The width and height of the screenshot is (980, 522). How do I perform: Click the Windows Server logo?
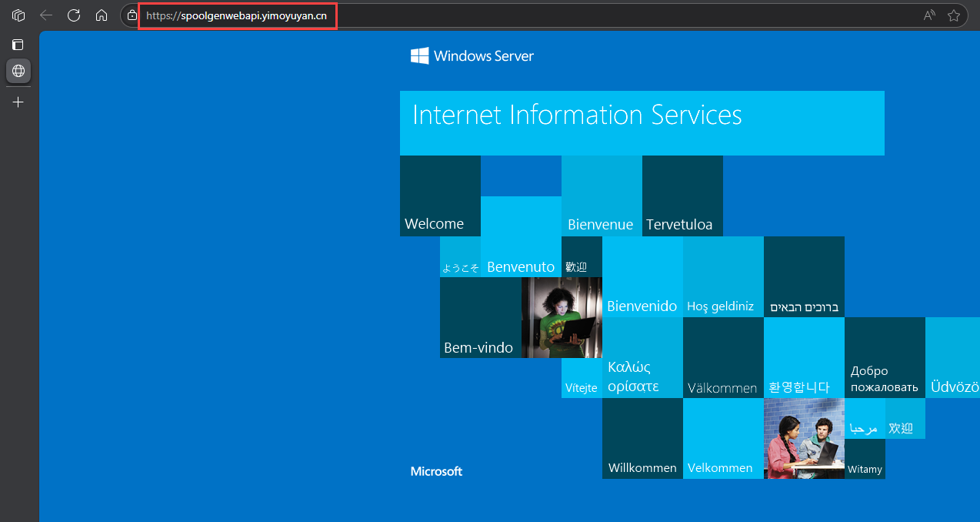[472, 55]
